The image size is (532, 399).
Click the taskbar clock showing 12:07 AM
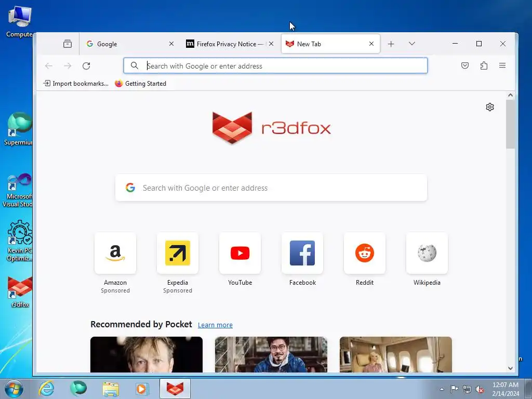(x=505, y=389)
